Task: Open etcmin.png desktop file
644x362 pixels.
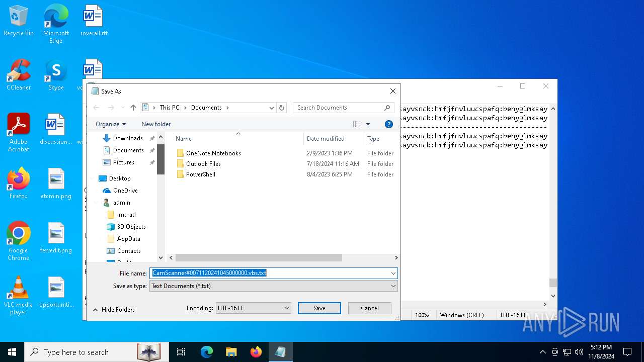Action: tap(56, 184)
